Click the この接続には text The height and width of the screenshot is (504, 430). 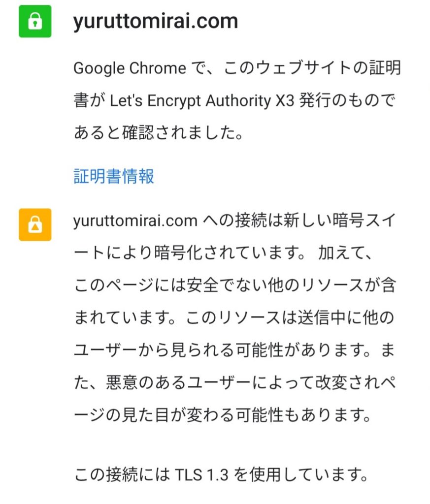[x=122, y=475]
